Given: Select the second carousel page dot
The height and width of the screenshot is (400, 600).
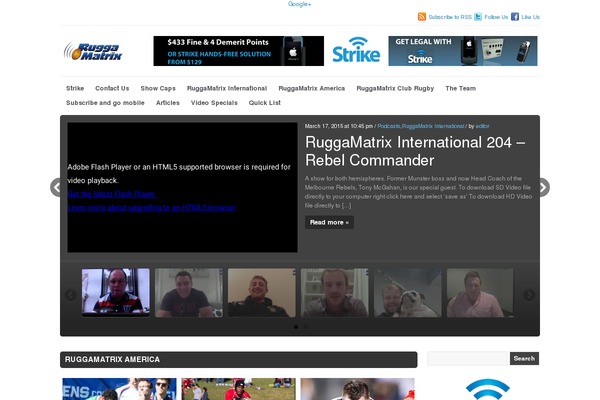Looking at the screenshot, I should pyautogui.click(x=305, y=327).
